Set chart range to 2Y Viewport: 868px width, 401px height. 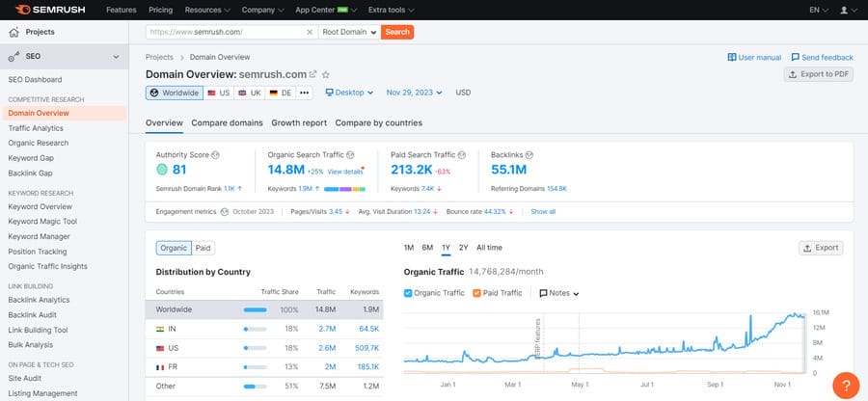tap(463, 248)
